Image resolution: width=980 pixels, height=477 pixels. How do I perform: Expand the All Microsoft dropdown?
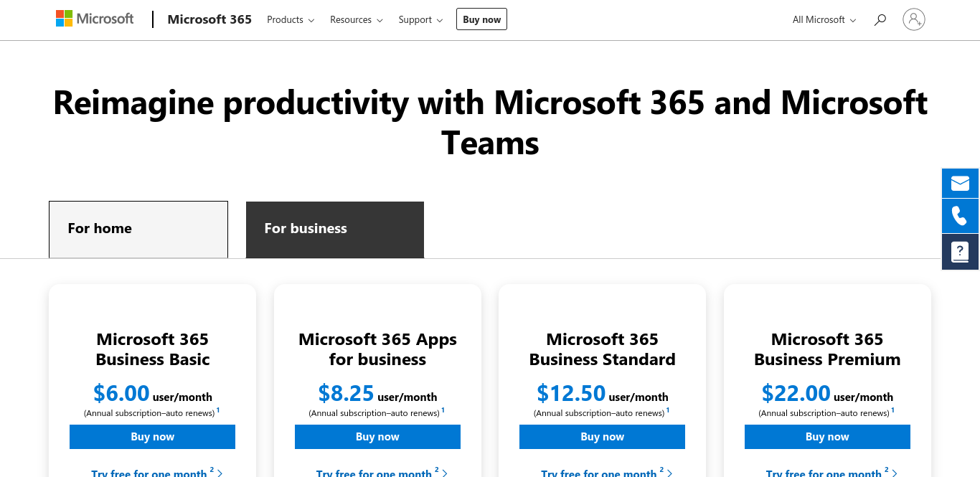click(824, 20)
